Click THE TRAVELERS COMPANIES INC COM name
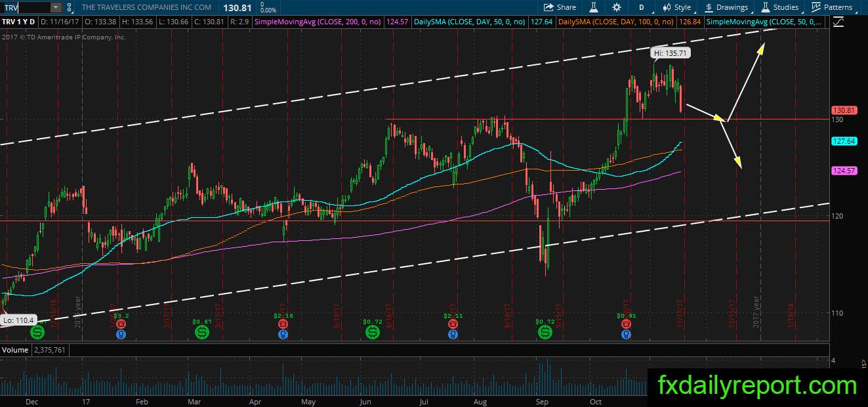This screenshot has height=407, width=868. pos(146,7)
